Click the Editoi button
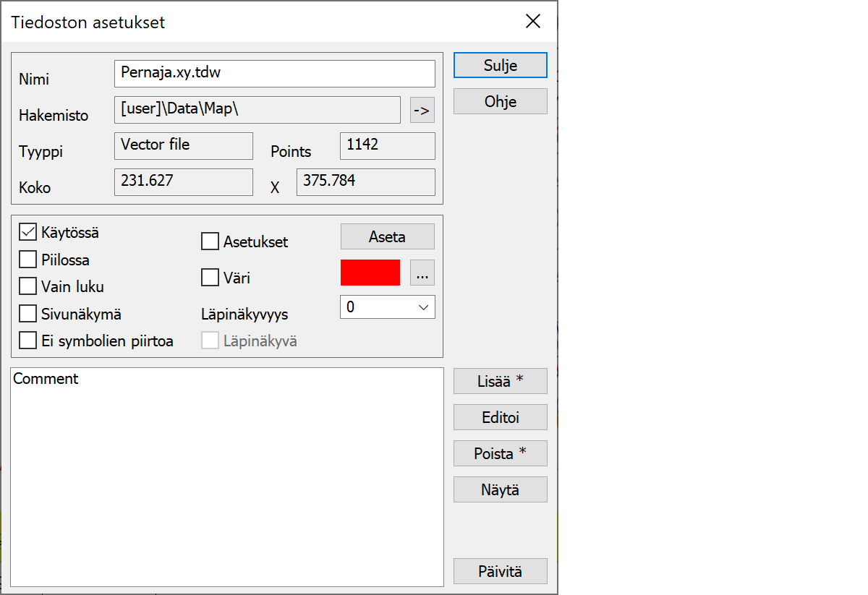868x595 pixels. pos(500,417)
